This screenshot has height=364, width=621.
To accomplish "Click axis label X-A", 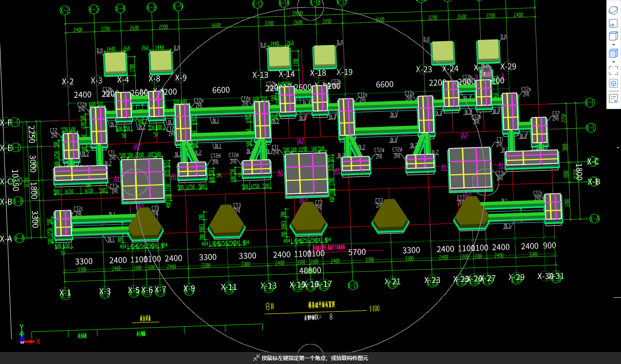I will [x=6, y=239].
